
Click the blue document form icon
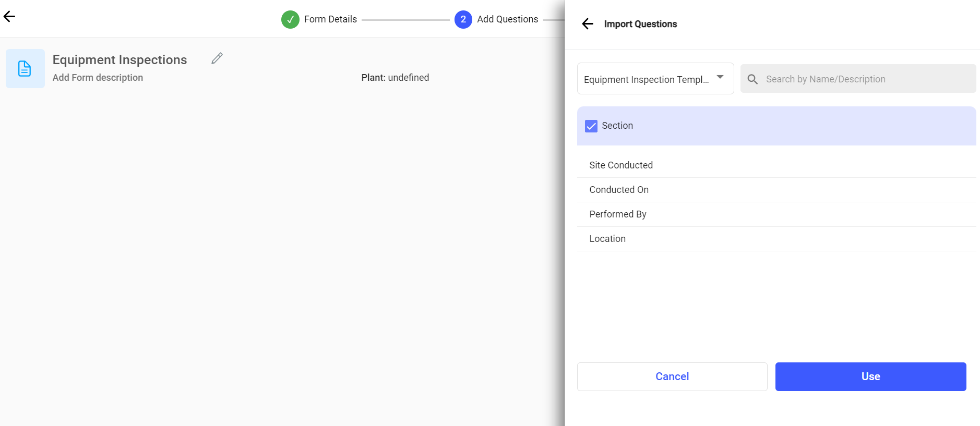(25, 69)
